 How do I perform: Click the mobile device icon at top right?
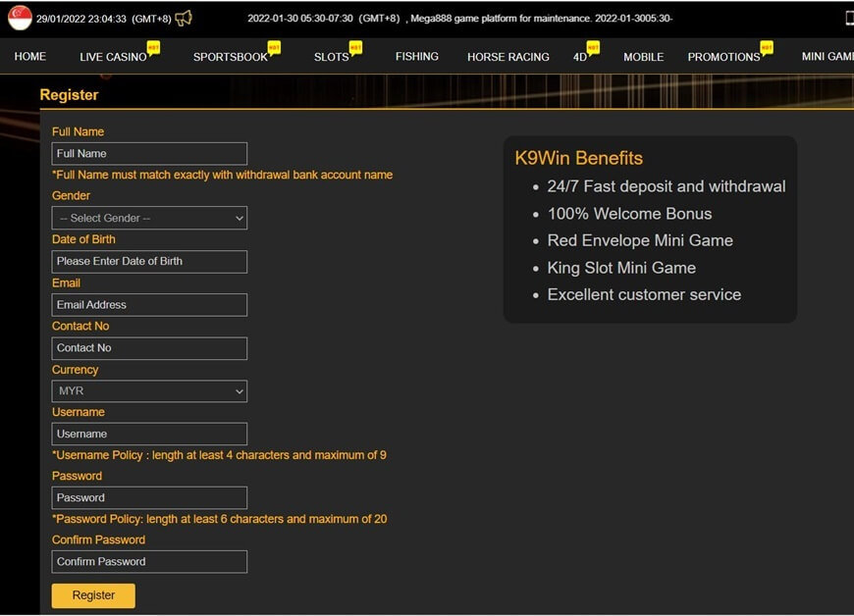point(850,18)
